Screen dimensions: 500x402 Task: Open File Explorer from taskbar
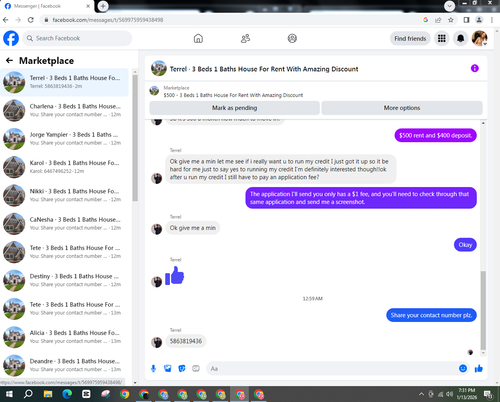[x=48, y=394]
